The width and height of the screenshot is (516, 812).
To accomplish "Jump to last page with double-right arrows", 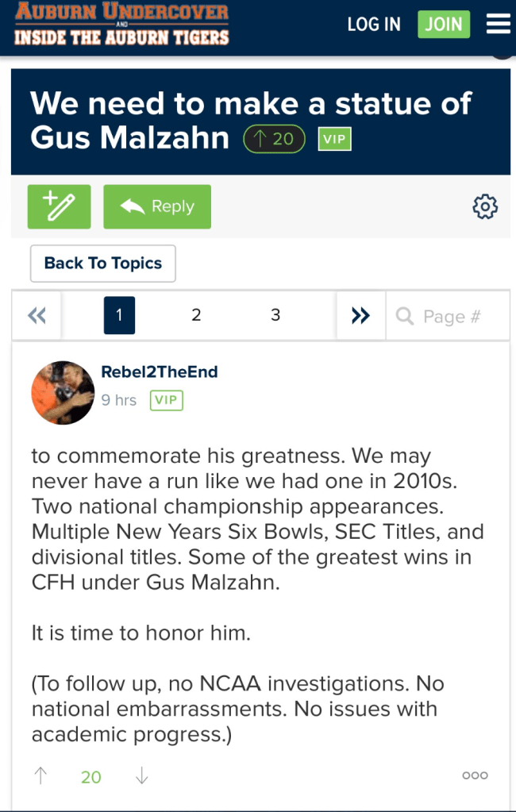I will click(360, 316).
